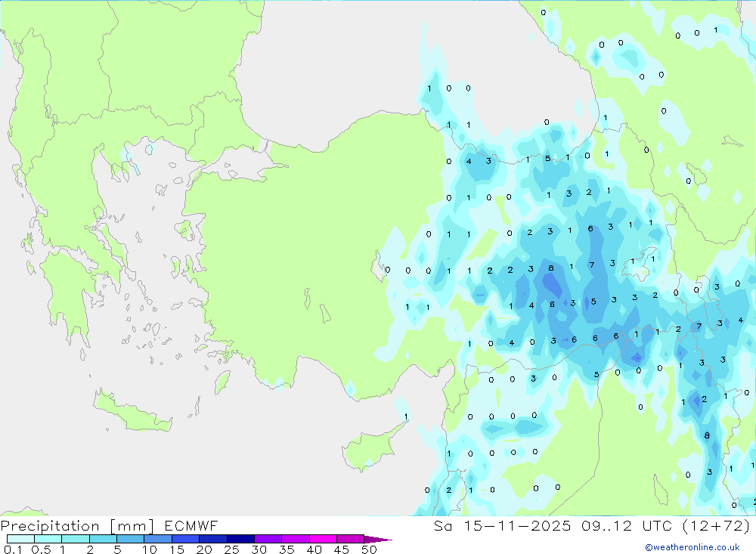The height and width of the screenshot is (554, 756).
Task: Click the '45' legend scale label
Action: [x=342, y=549]
